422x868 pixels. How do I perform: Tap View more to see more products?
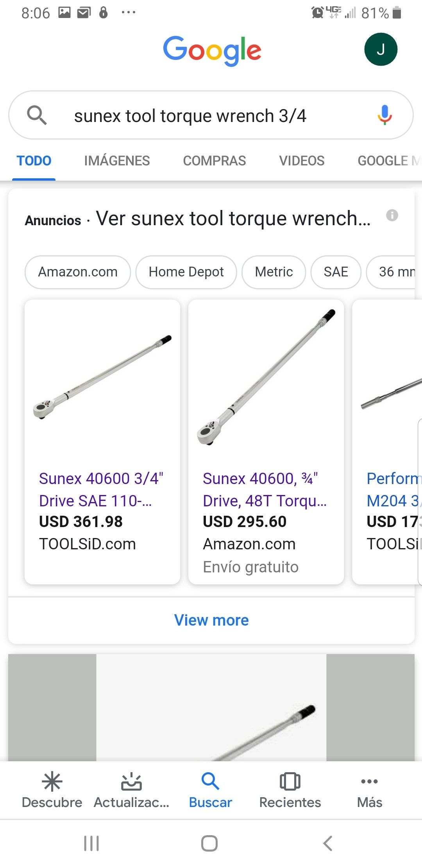pyautogui.click(x=211, y=620)
